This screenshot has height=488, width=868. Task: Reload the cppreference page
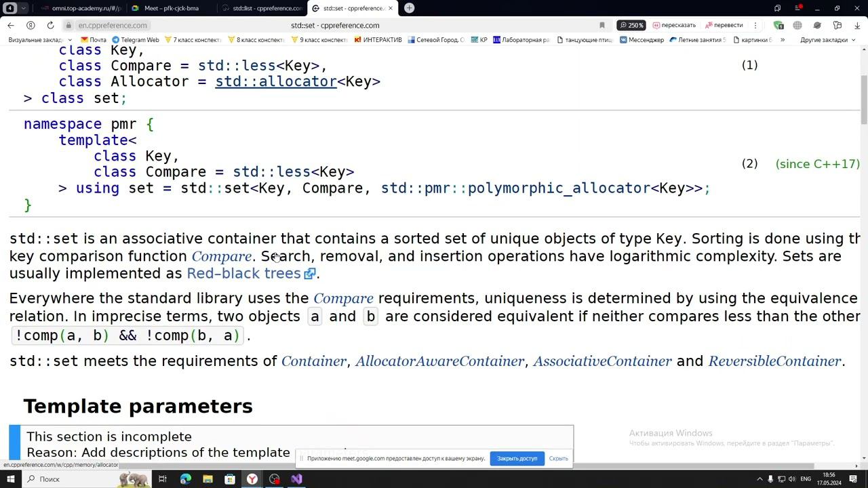pos(50,25)
